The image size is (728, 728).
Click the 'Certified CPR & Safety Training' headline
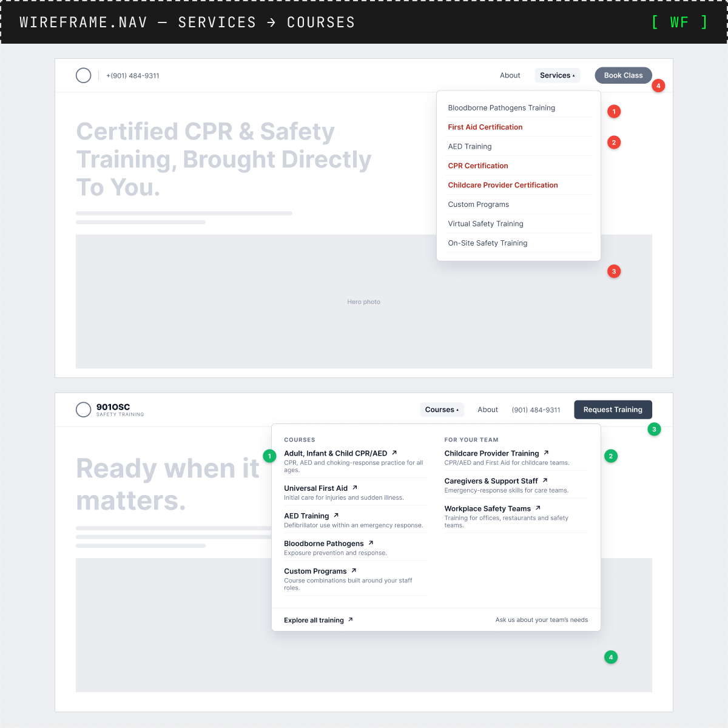pyautogui.click(x=224, y=160)
